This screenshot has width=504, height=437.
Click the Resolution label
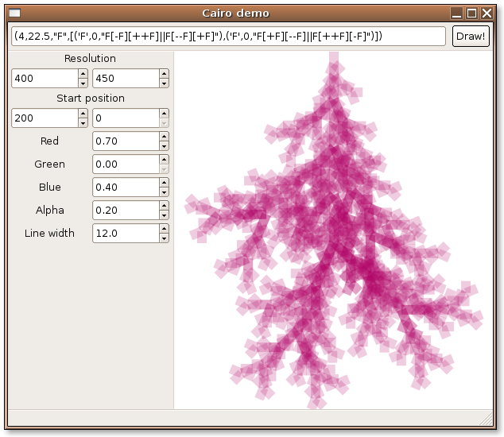(90, 59)
